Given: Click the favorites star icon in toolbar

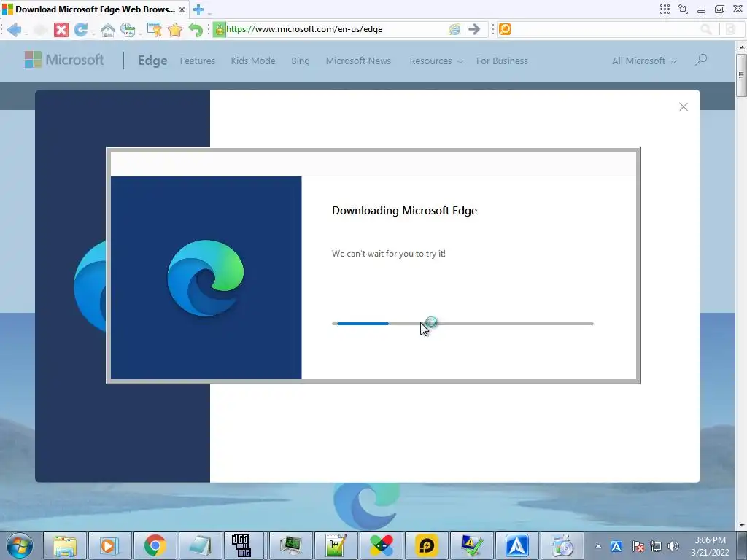Looking at the screenshot, I should [x=175, y=29].
